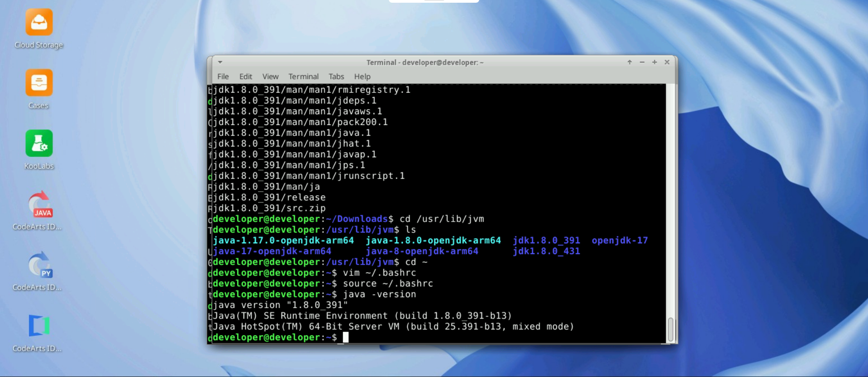
Task: Click the line 'jdk1.8.0_391/man/man1/jhat.1'
Action: (292, 144)
